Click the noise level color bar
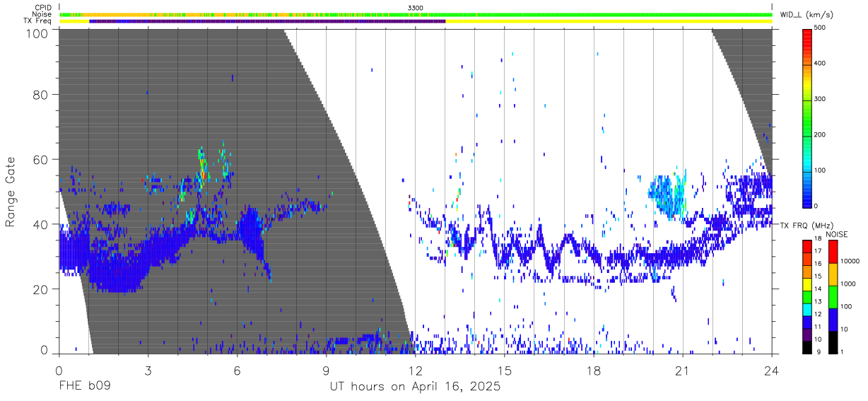 [833, 296]
